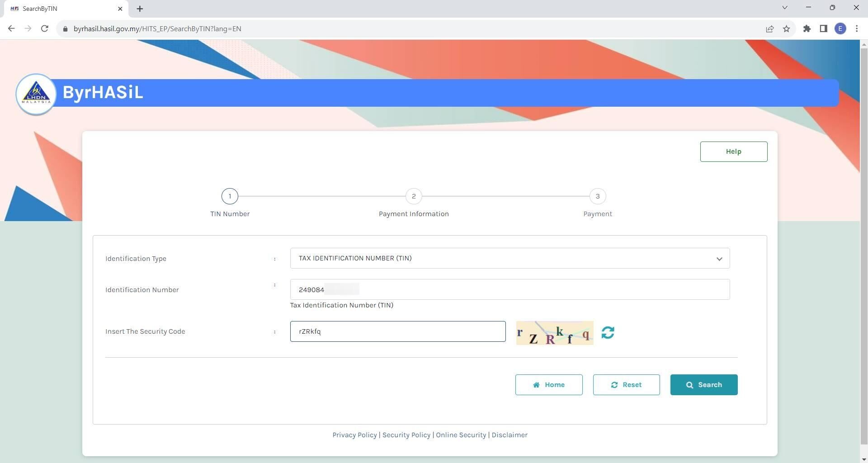Open a new tab with plus icon

140,9
